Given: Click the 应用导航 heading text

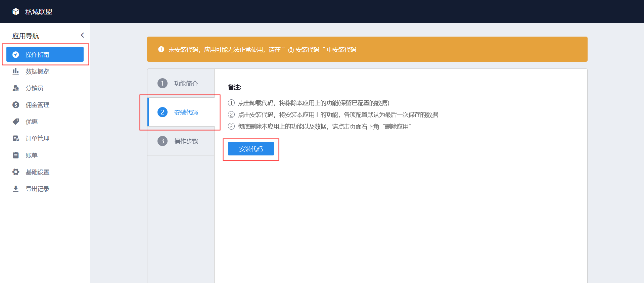Looking at the screenshot, I should 26,36.
